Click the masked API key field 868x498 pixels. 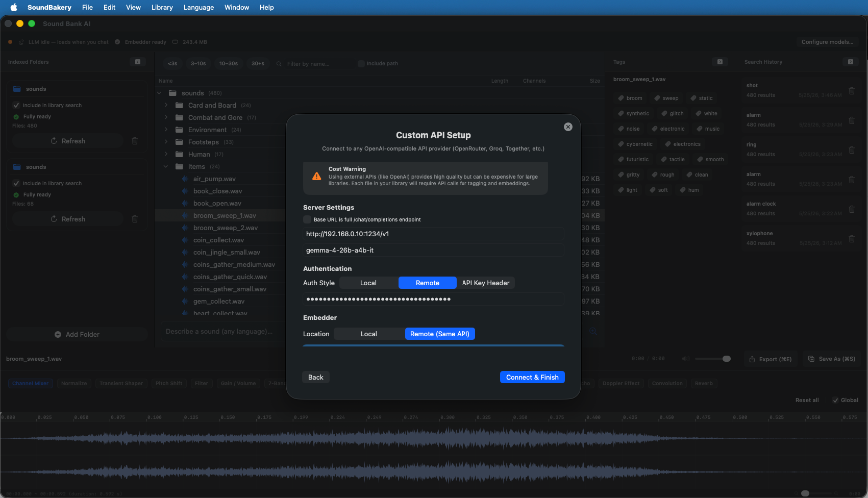point(433,299)
